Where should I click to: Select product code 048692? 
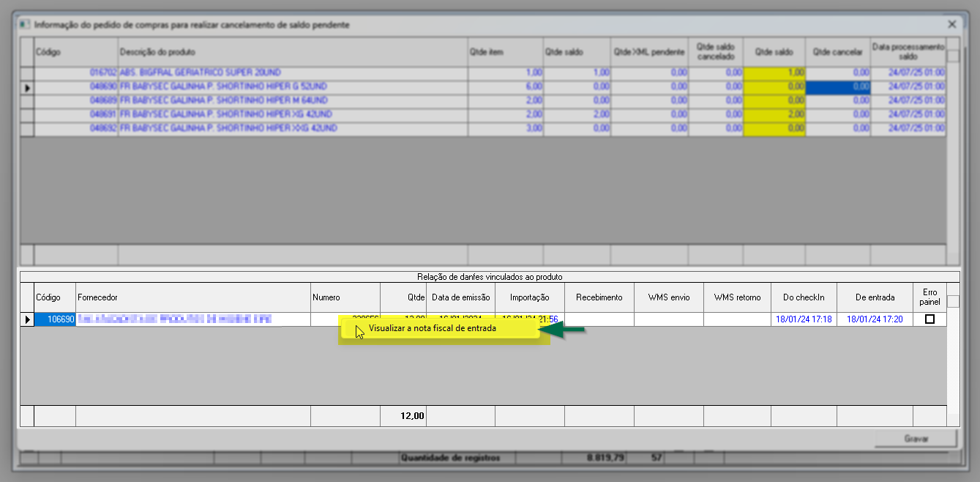point(77,128)
